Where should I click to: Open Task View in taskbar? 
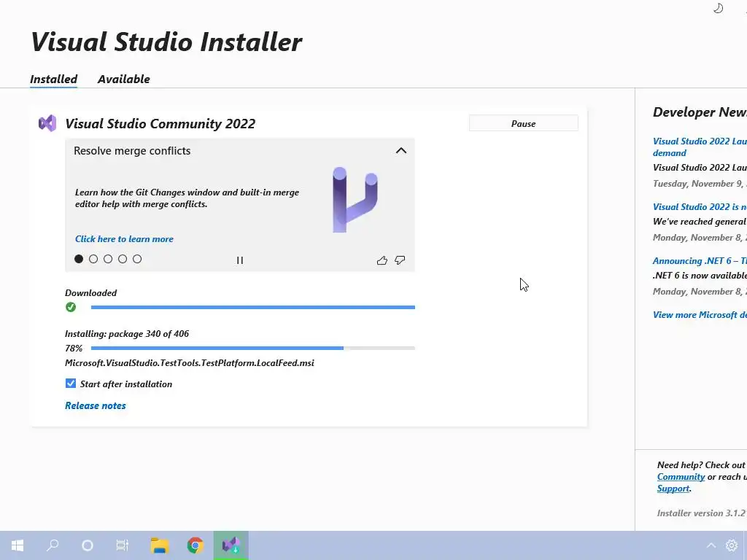(x=123, y=545)
